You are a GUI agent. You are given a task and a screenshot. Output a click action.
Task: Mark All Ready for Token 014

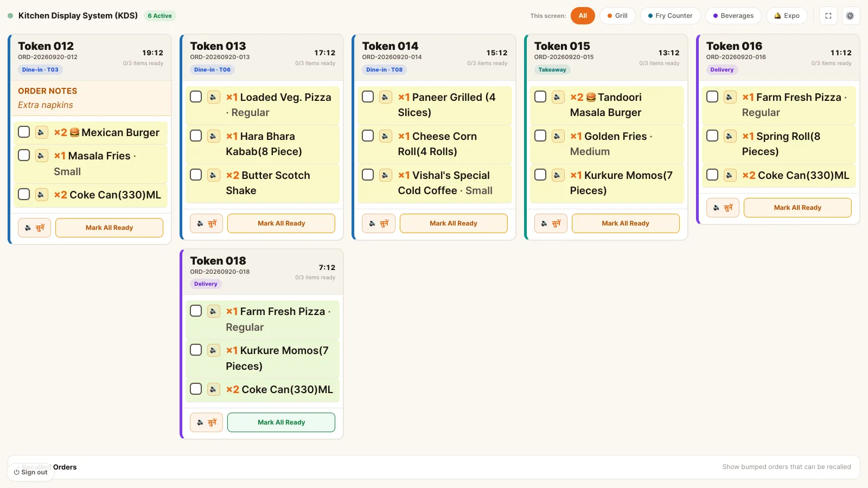coord(454,223)
